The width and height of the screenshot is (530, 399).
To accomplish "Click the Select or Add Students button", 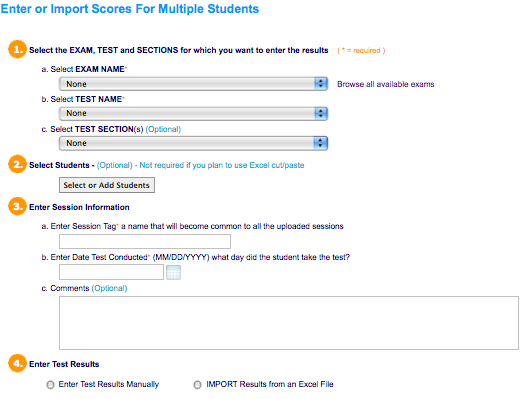I will pos(107,185).
